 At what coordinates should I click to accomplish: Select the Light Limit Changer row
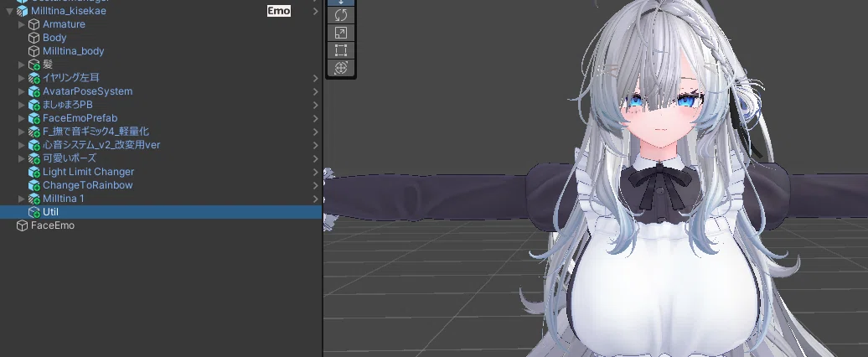tap(161, 172)
